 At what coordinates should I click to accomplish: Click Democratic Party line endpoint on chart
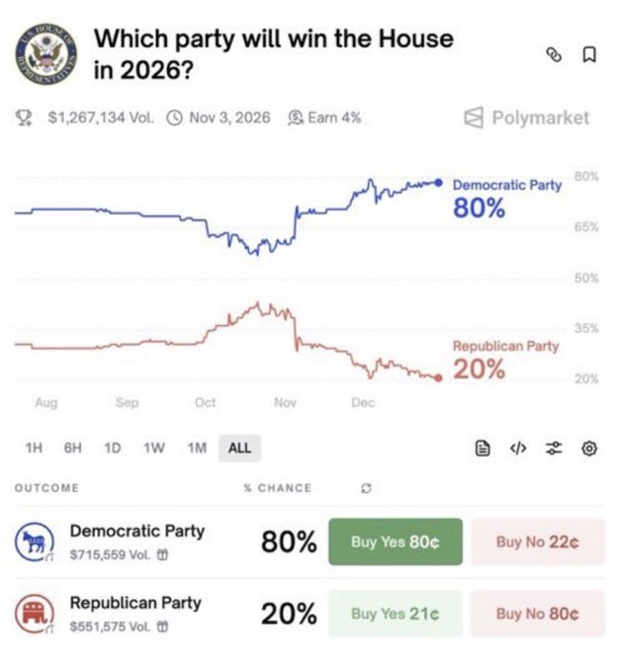click(438, 183)
